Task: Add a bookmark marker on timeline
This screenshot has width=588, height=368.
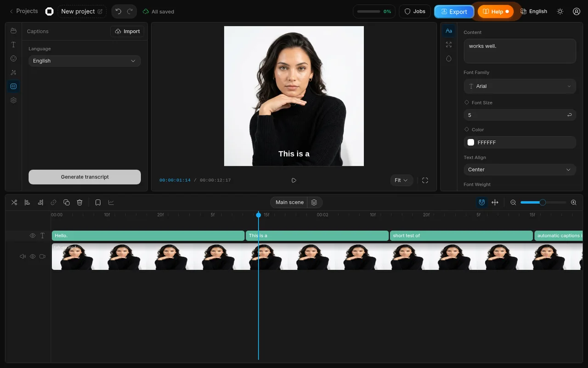Action: 98,202
